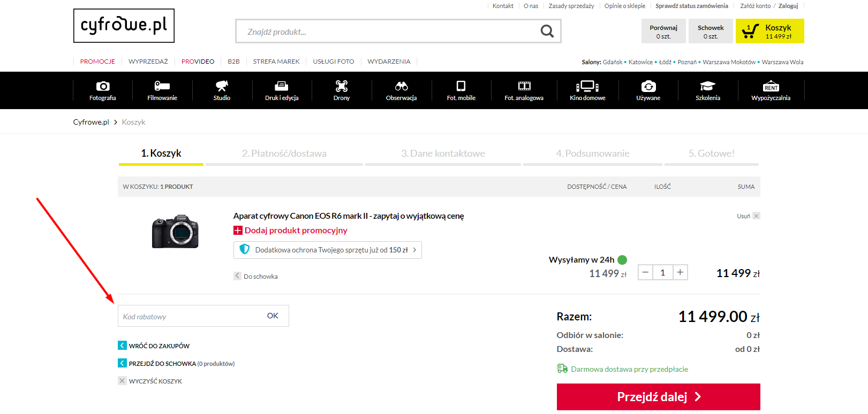The image size is (868, 414).
Task: Open the Wypożyczalnia RENT category
Action: pyautogui.click(x=771, y=90)
